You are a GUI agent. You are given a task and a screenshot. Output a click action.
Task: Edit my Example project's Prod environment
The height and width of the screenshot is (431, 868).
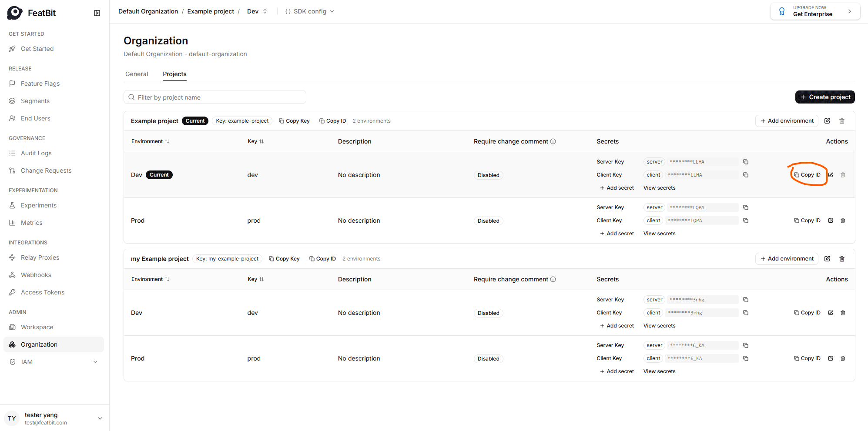[831, 358]
